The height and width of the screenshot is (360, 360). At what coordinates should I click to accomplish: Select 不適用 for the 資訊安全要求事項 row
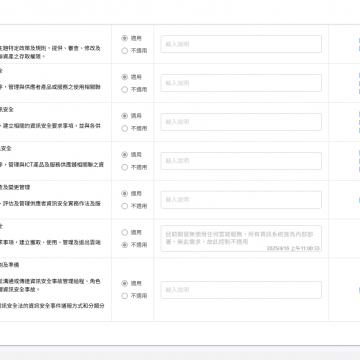coord(125,129)
